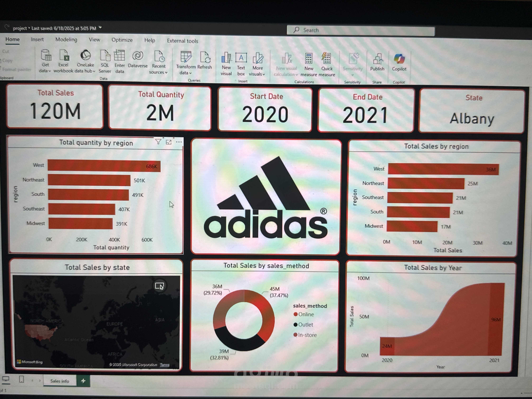Image resolution: width=532 pixels, height=399 pixels.
Task: Select South bar in Total Sales by region
Action: tap(418, 212)
